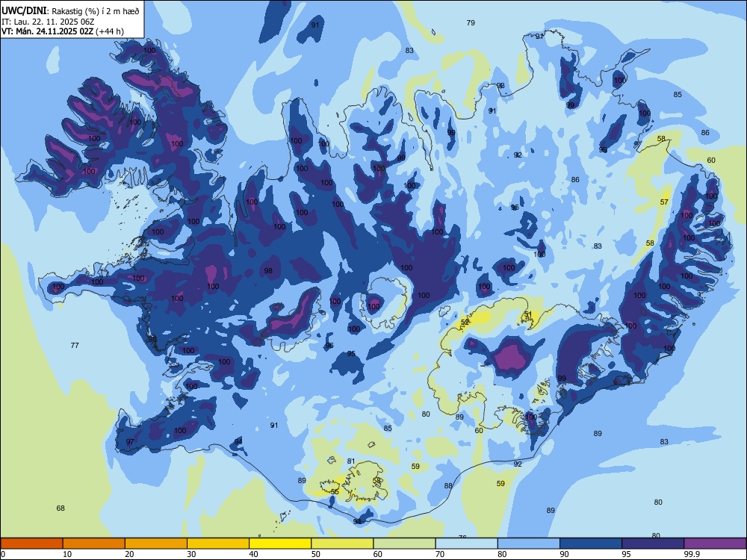Viewport: 747px width, 560px height.
Task: Click the dark orange 0–10 legend swatch
Action: pos(31,544)
